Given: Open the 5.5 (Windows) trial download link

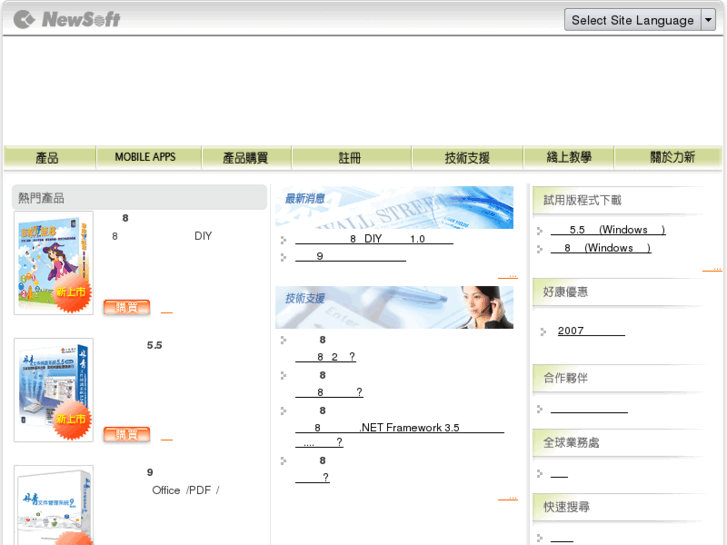Looking at the screenshot, I should [608, 230].
